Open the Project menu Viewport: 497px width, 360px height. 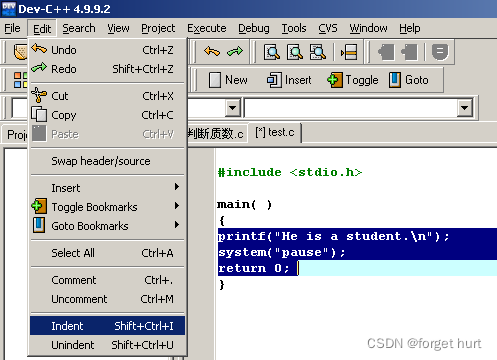(x=158, y=28)
